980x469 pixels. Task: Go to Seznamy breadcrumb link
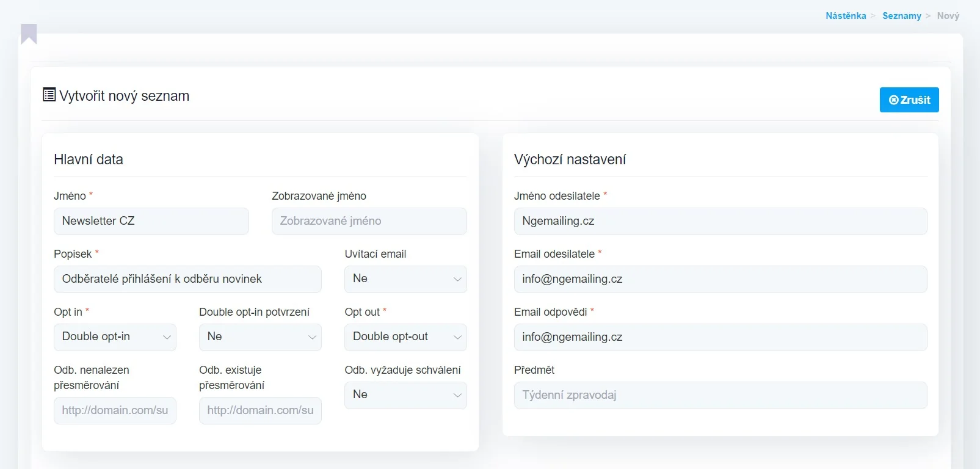pos(901,16)
